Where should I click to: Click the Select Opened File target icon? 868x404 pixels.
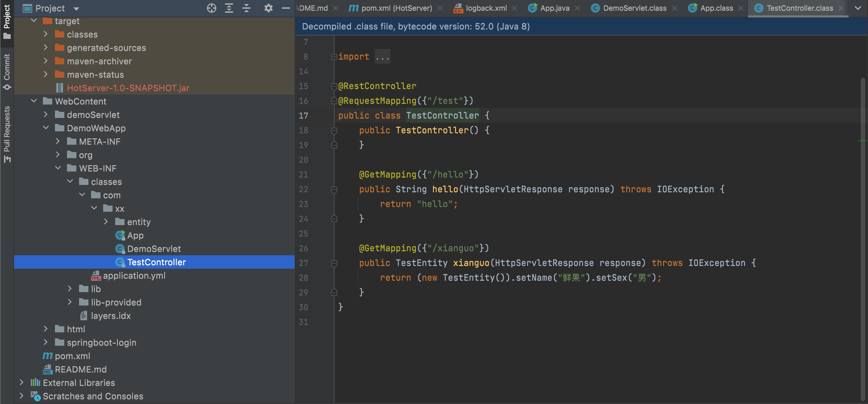click(212, 8)
